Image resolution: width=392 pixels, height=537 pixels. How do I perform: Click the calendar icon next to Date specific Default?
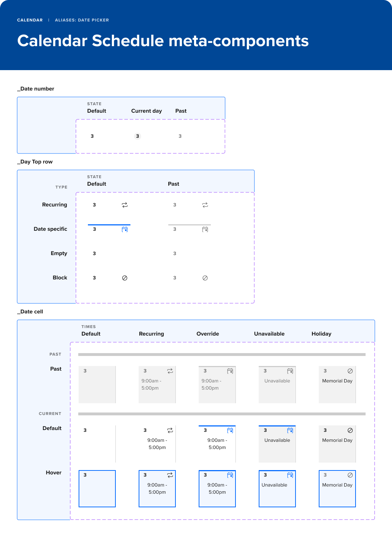pyautogui.click(x=125, y=229)
